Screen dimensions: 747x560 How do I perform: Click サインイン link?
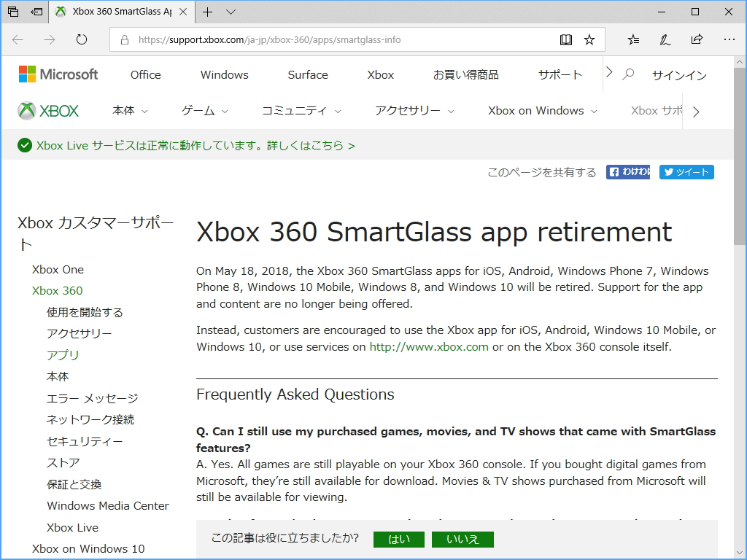[x=679, y=75]
